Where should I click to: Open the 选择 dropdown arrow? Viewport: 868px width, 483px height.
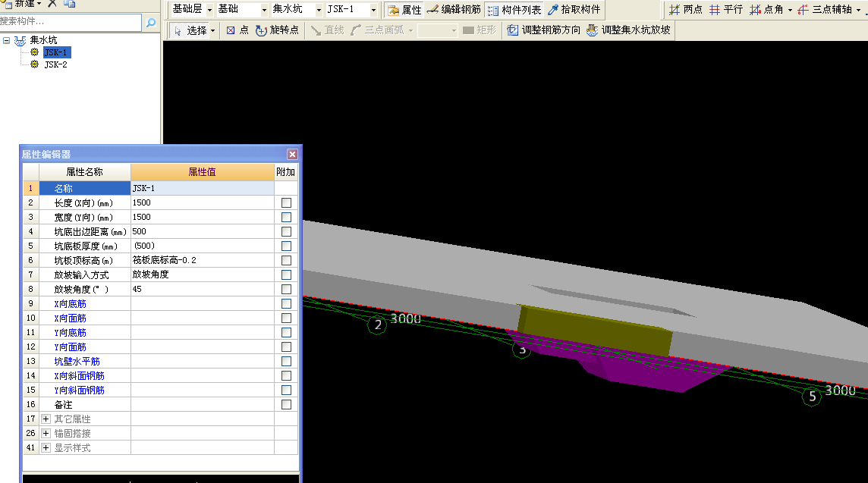tap(212, 31)
